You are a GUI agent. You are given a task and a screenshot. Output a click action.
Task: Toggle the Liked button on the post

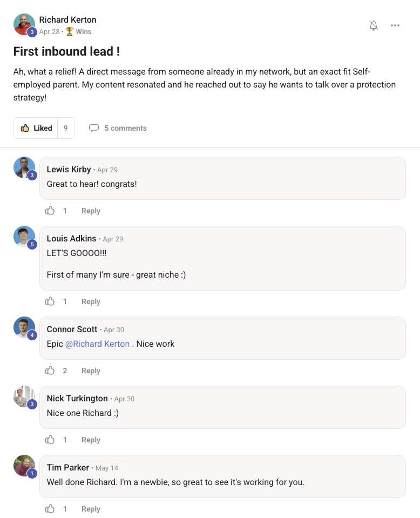pyautogui.click(x=36, y=128)
